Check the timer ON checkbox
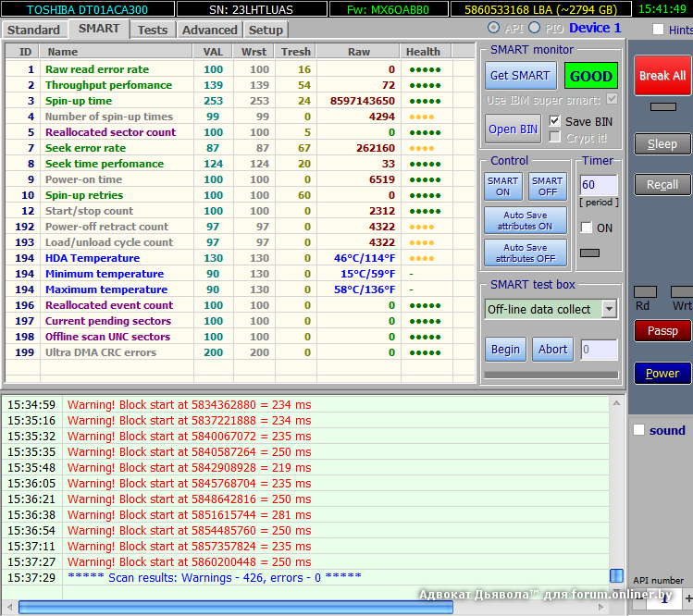Screen dimensions: 693x616 (x=586, y=228)
